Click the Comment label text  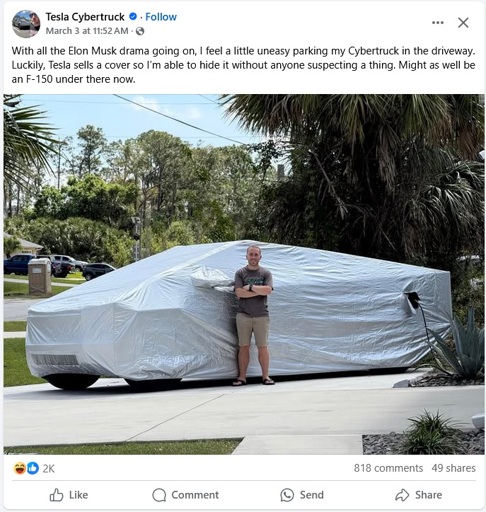195,495
